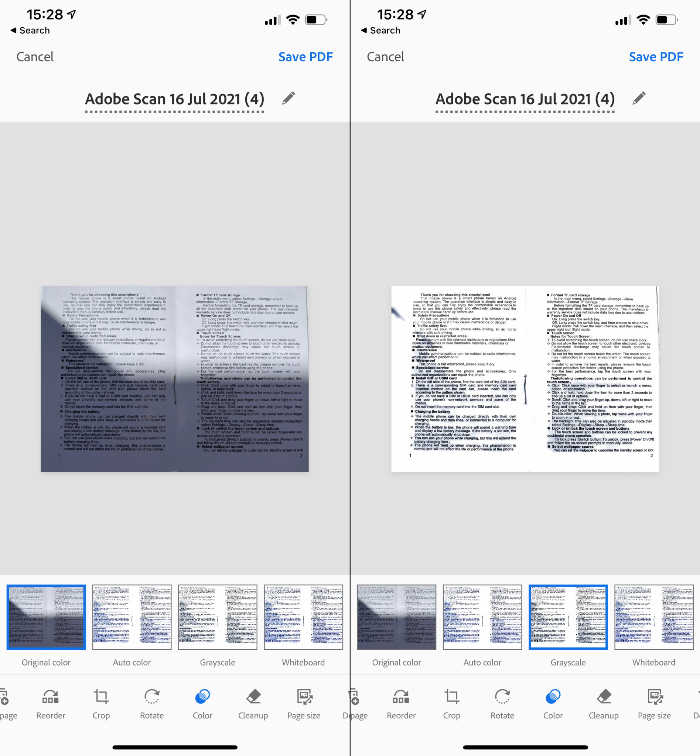Apply the Whiteboard color filter

click(x=303, y=617)
